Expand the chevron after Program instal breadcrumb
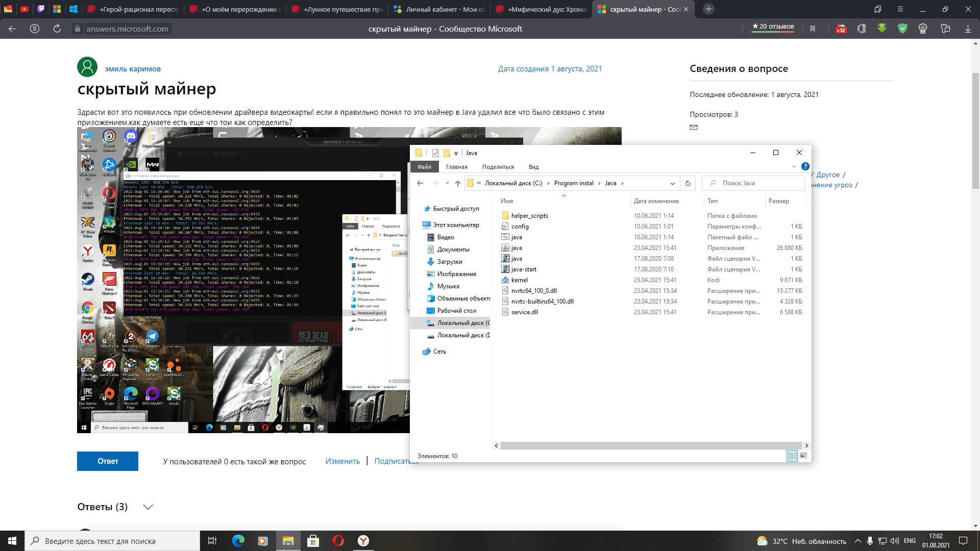Viewport: 980px width, 551px height. coord(599,183)
